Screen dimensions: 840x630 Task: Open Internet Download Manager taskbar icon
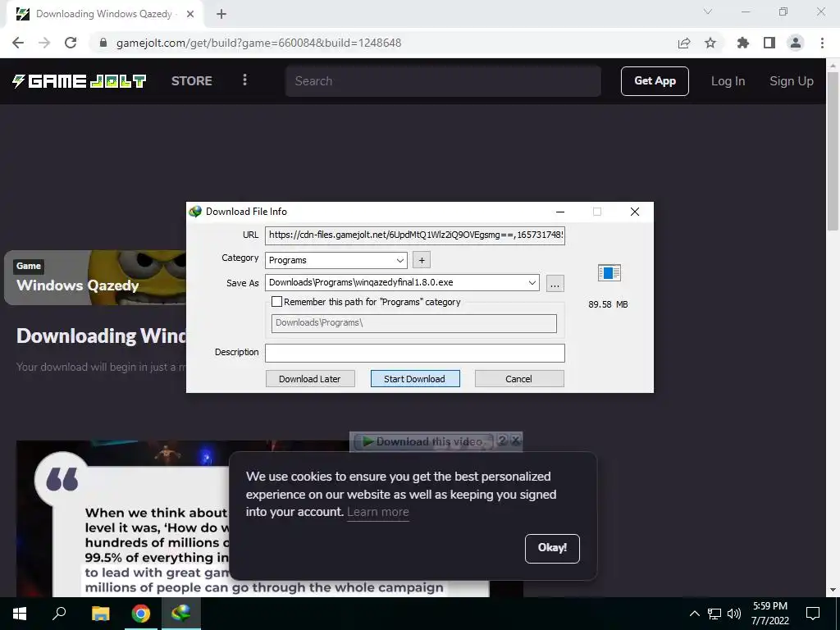[181, 614]
